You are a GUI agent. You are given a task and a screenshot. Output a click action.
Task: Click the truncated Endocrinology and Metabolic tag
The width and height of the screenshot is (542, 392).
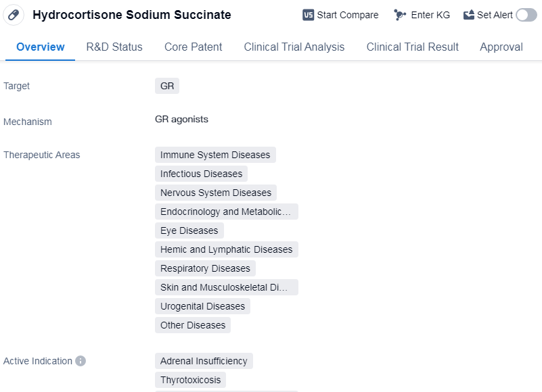click(x=226, y=212)
